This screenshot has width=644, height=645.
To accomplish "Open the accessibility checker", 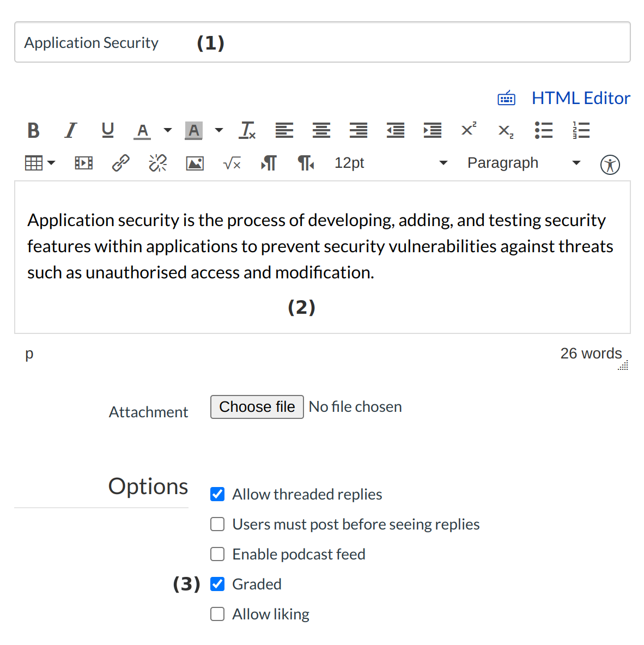I will (x=610, y=164).
